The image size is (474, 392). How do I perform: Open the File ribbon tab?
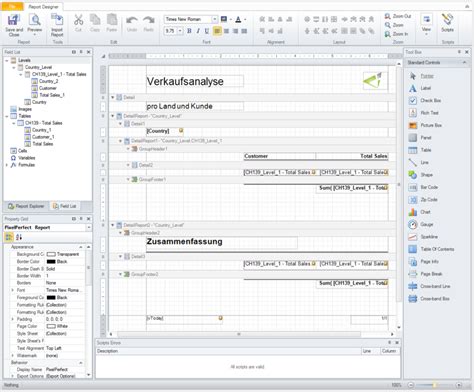12,7
